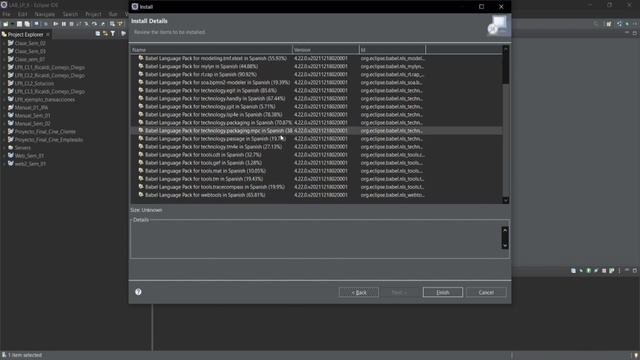This screenshot has height=360, width=640.
Task: Open the Navigate menu in Eclipse
Action: [x=44, y=14]
